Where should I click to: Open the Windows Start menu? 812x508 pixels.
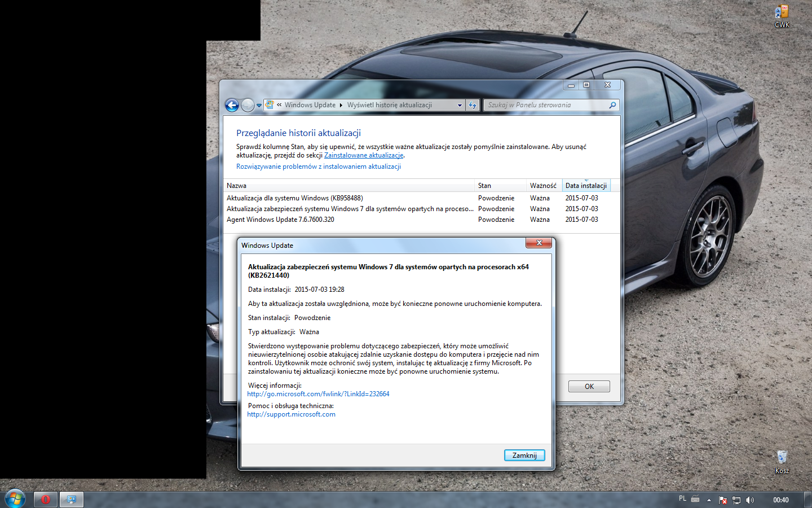point(15,499)
